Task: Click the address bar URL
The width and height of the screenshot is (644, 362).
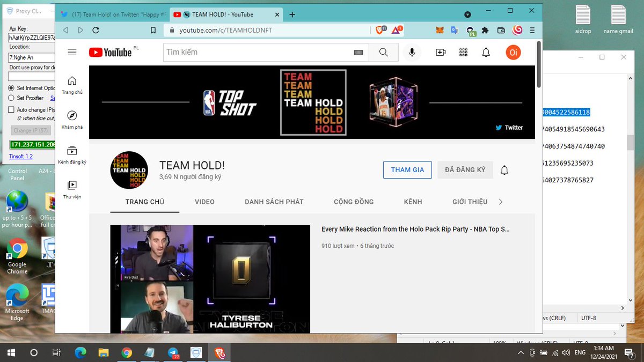Action: (226, 31)
